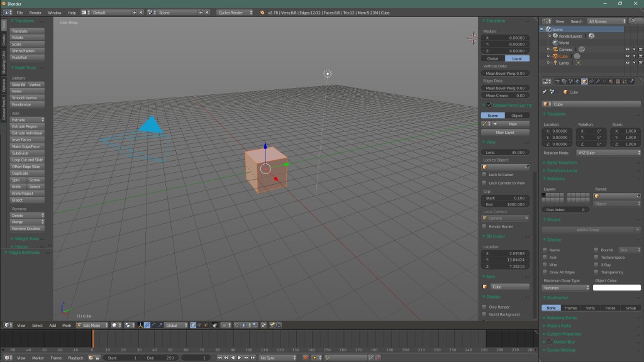Click the rendered viewport shading icon
Screen dimensions: 644x362
[113, 325]
